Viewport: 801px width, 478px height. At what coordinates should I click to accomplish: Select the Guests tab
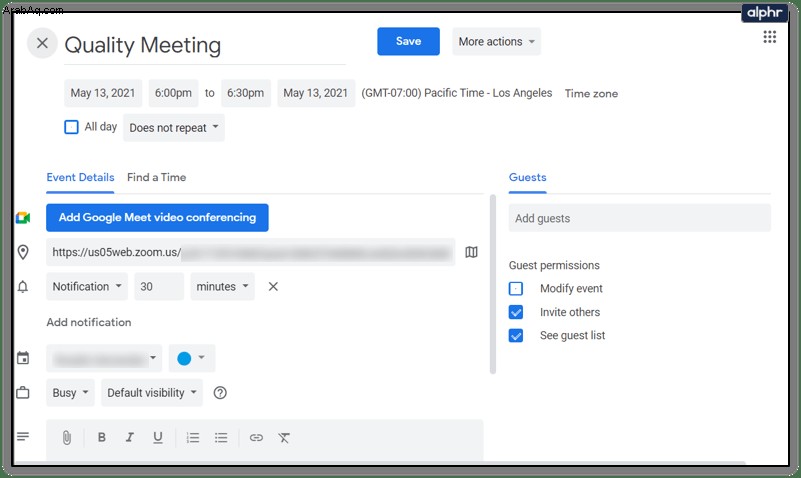pos(528,178)
